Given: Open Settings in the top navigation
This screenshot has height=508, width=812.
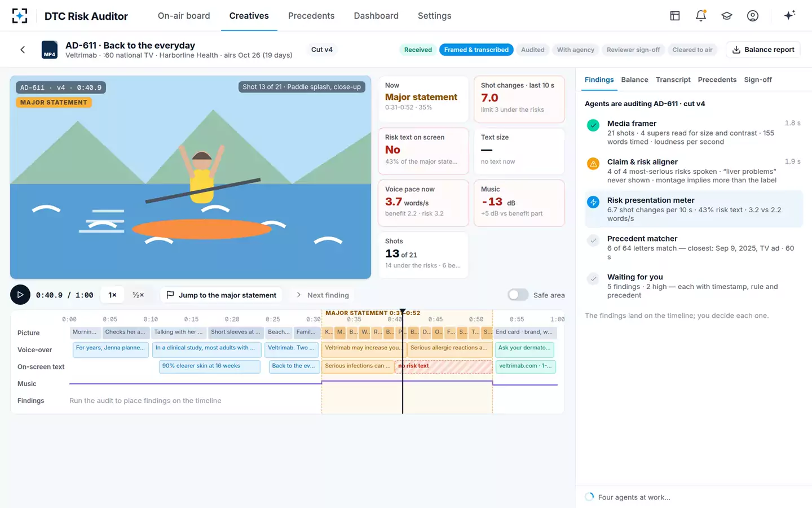Looking at the screenshot, I should coord(434,16).
